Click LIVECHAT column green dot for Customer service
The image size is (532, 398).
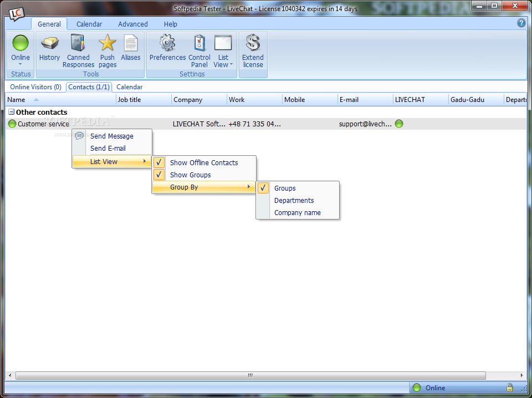point(399,124)
